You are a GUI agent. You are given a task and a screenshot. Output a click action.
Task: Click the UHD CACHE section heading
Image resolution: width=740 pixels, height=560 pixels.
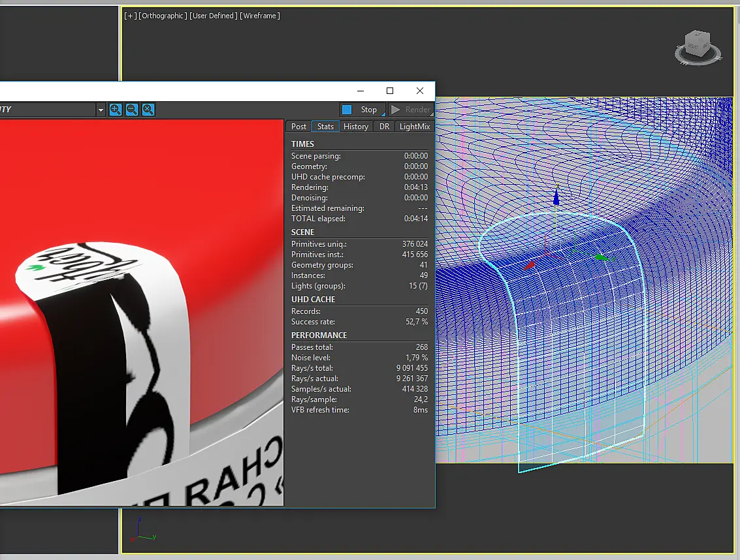coord(313,299)
